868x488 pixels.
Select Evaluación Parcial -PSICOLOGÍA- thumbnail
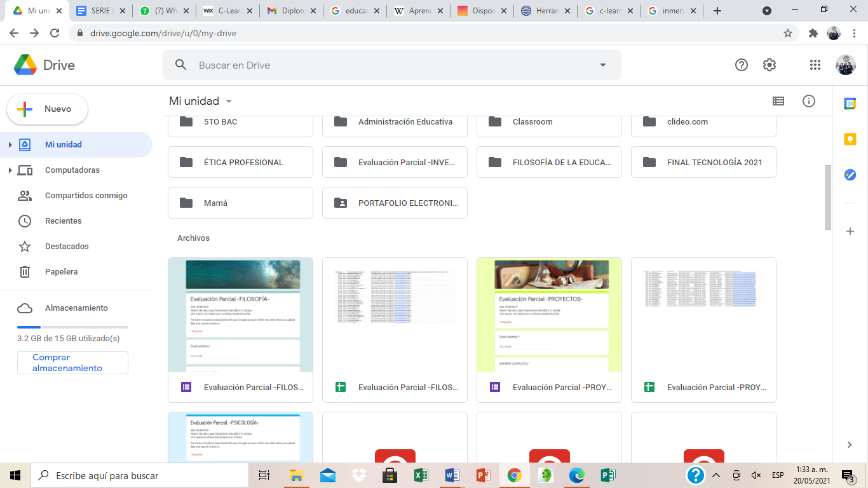pos(241,437)
